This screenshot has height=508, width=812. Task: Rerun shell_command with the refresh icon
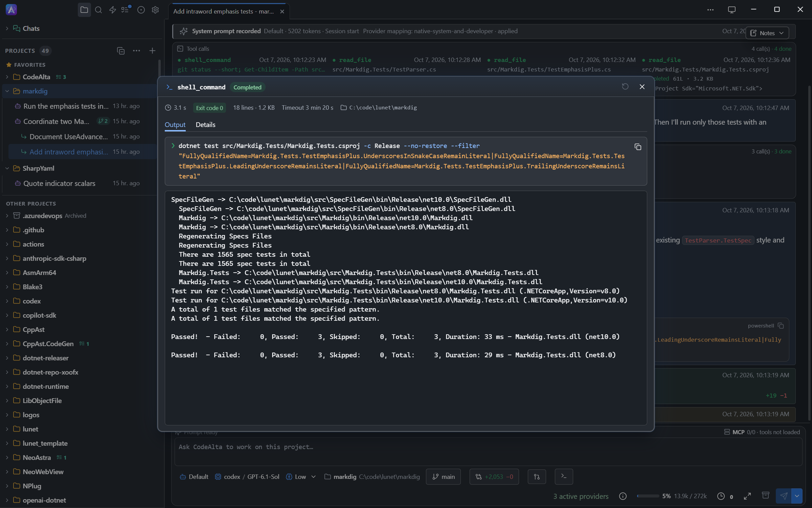click(x=625, y=87)
